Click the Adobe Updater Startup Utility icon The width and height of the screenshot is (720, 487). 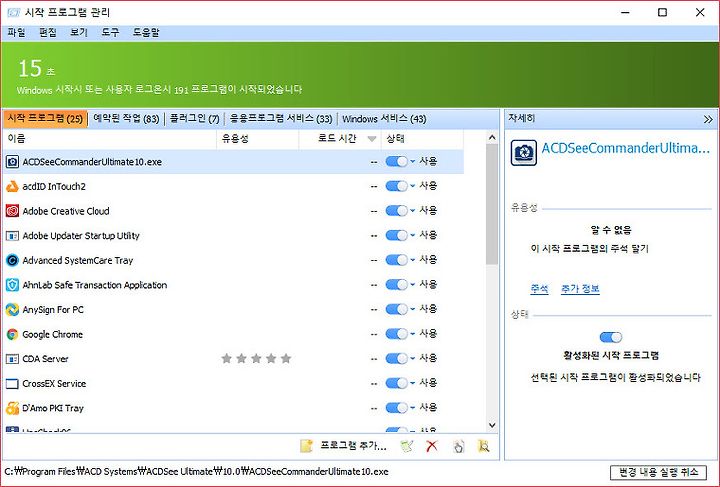pyautogui.click(x=12, y=236)
